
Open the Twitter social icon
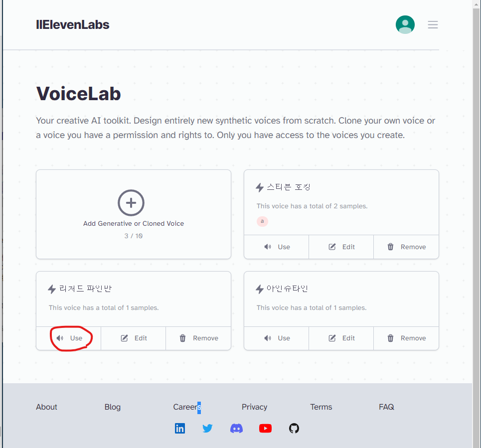point(208,429)
